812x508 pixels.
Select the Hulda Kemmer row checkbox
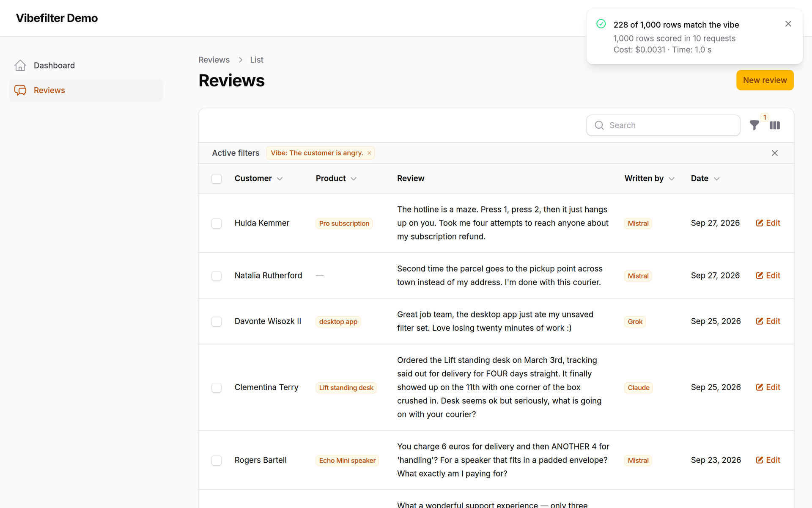tap(217, 223)
